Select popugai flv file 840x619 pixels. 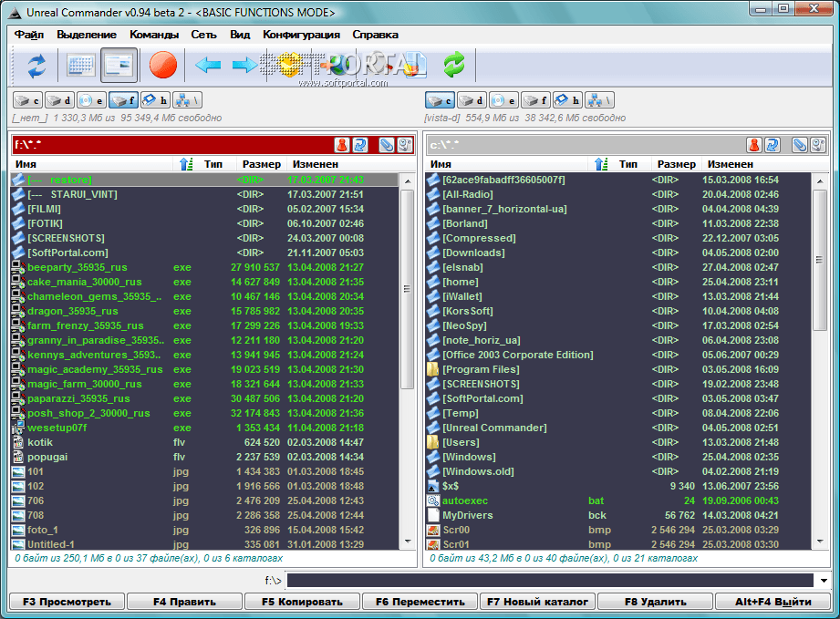(x=203, y=457)
